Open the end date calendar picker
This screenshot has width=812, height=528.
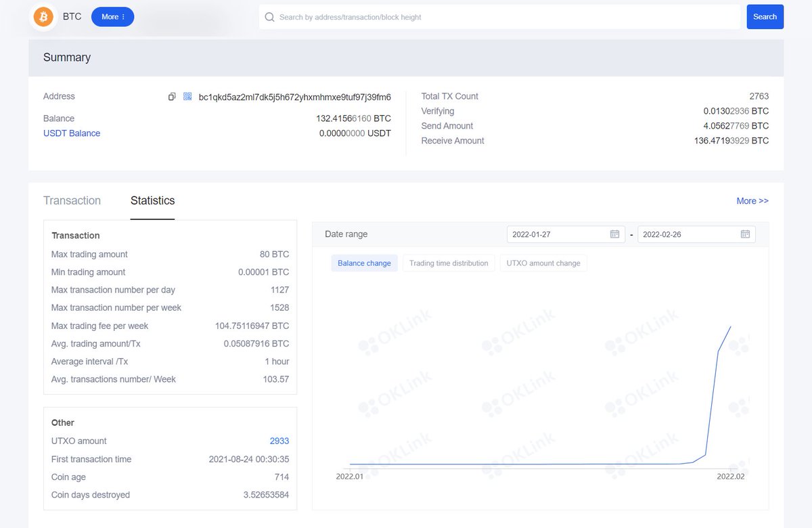click(x=744, y=234)
